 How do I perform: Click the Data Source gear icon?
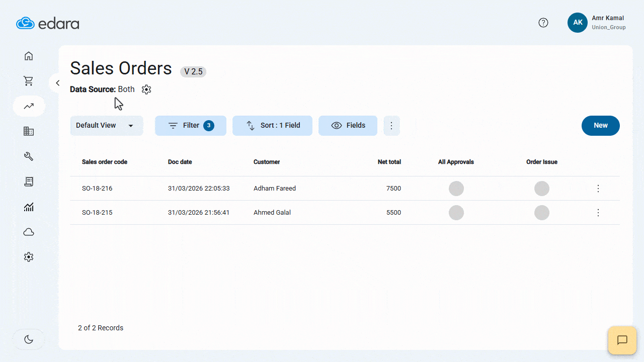[146, 89]
